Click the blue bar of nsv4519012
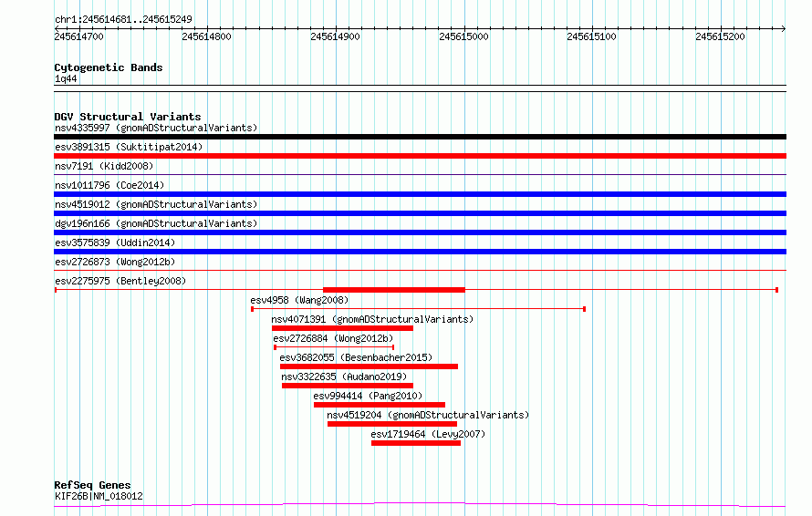 coord(420,213)
